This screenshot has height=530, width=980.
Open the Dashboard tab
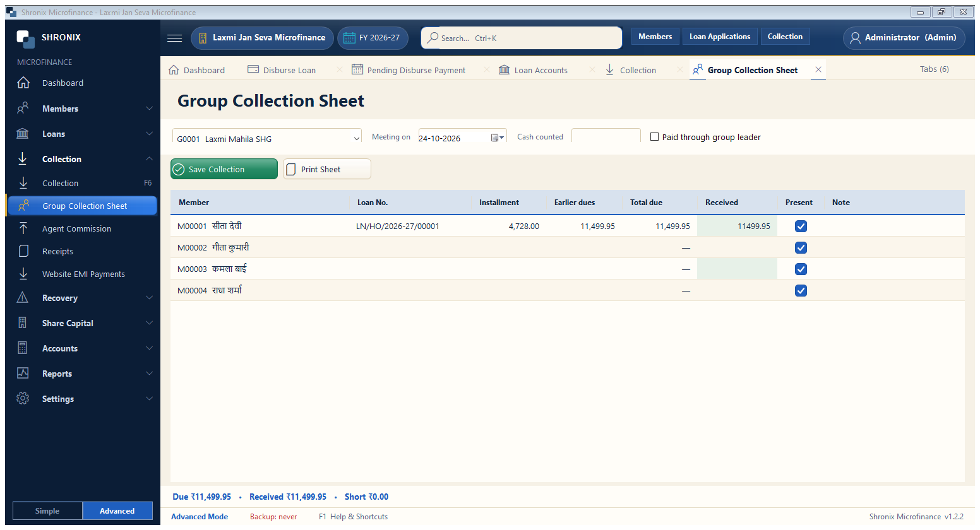coord(197,70)
